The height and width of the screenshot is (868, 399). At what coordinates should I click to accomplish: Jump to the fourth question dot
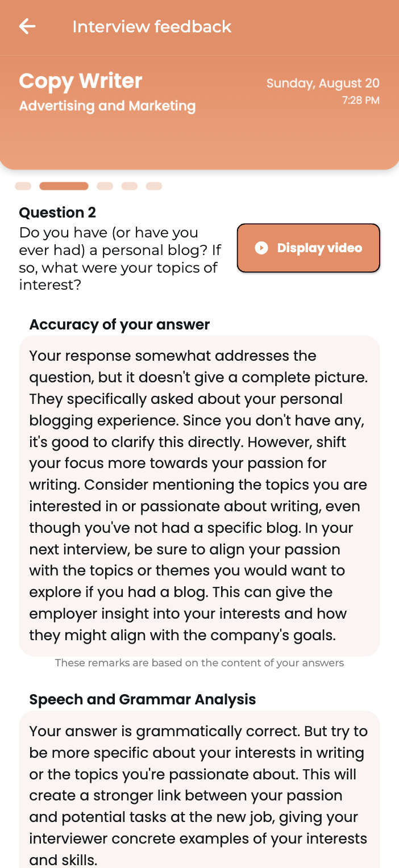click(x=130, y=186)
